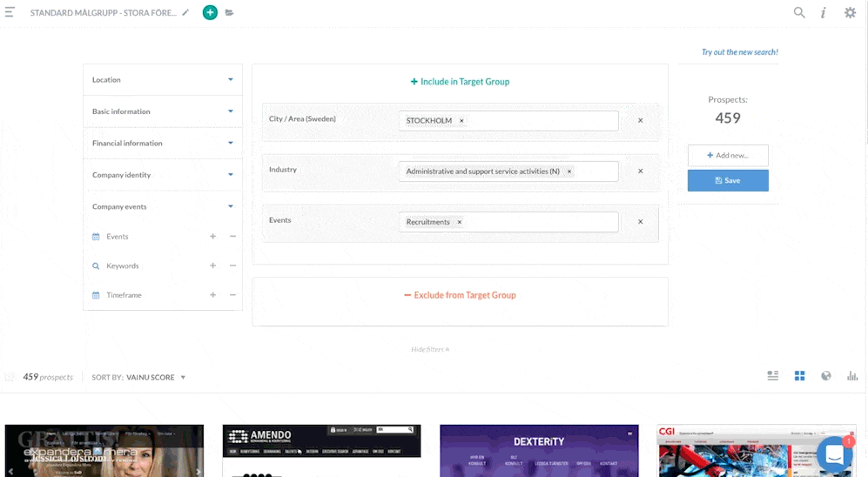
Task: Switch to the map globe view
Action: [825, 376]
